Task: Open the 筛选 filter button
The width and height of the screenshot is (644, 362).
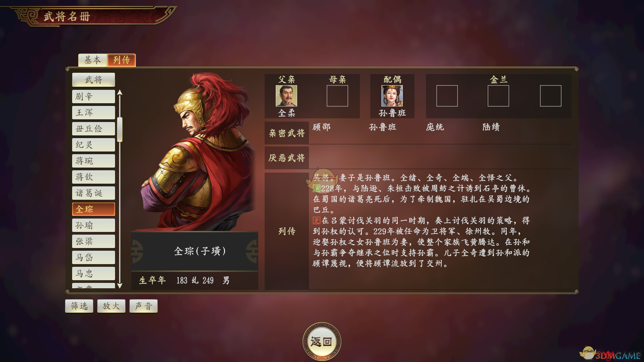Action: point(79,306)
